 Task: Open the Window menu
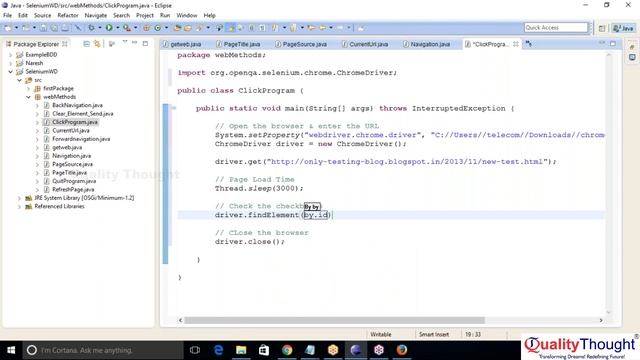tap(187, 16)
